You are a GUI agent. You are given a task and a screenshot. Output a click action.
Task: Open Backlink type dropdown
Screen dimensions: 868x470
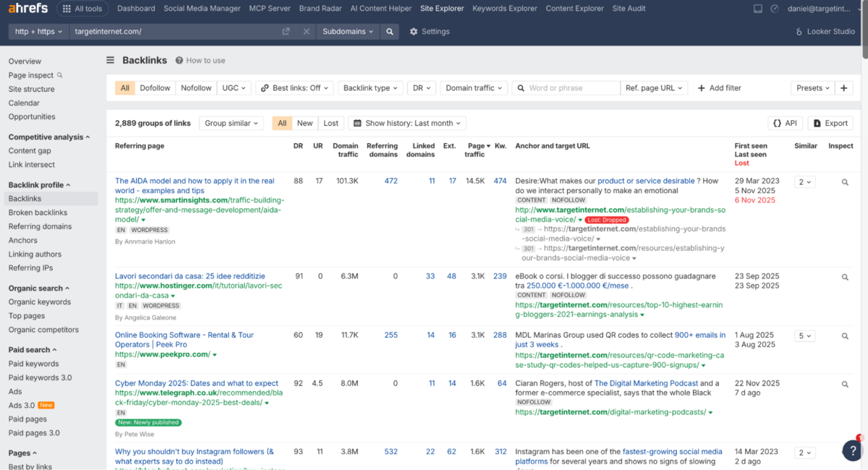[x=370, y=88]
